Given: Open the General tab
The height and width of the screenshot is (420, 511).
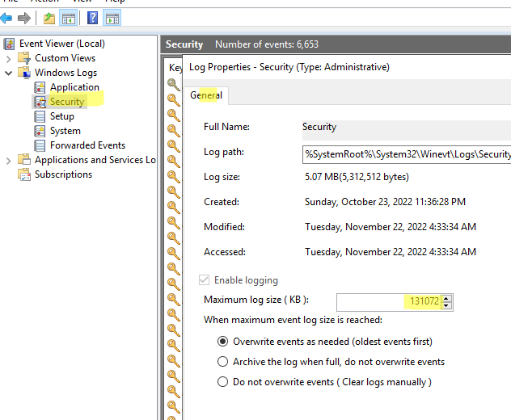Looking at the screenshot, I should click(x=206, y=95).
